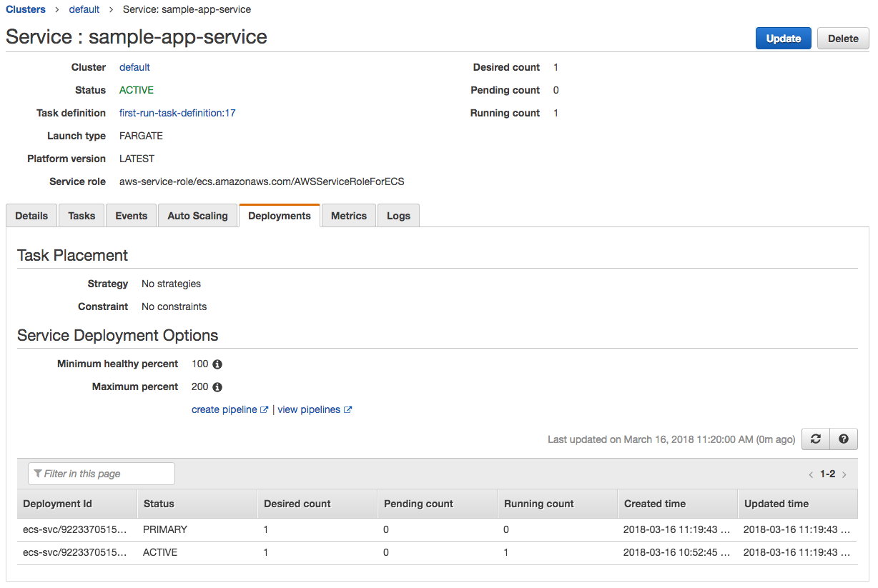Click the default cluster link

(134, 67)
